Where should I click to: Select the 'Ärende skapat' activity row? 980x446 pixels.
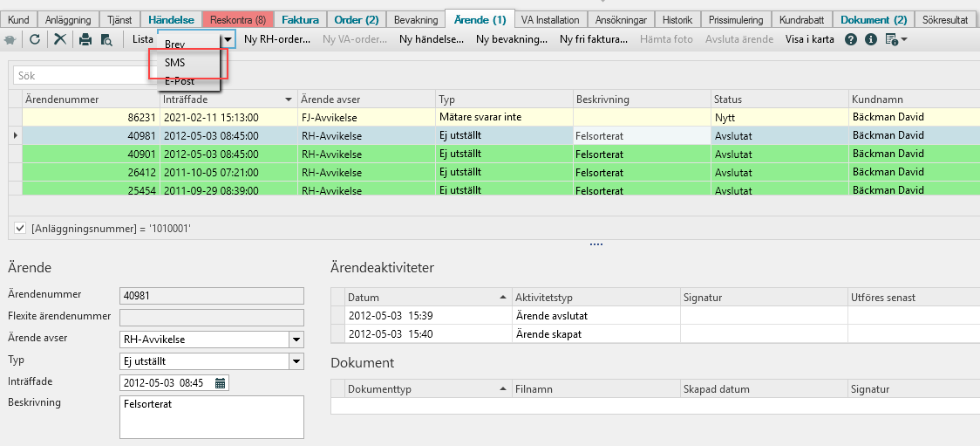(655, 334)
